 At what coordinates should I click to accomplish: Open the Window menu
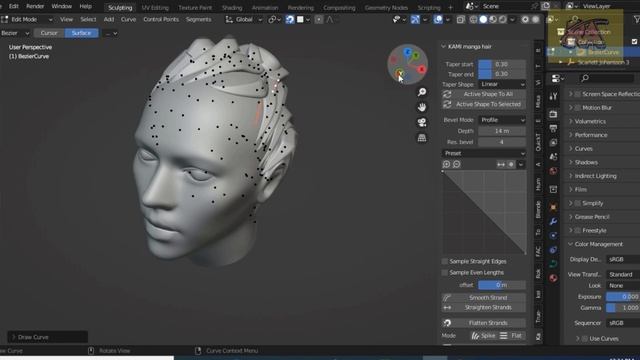click(x=62, y=7)
